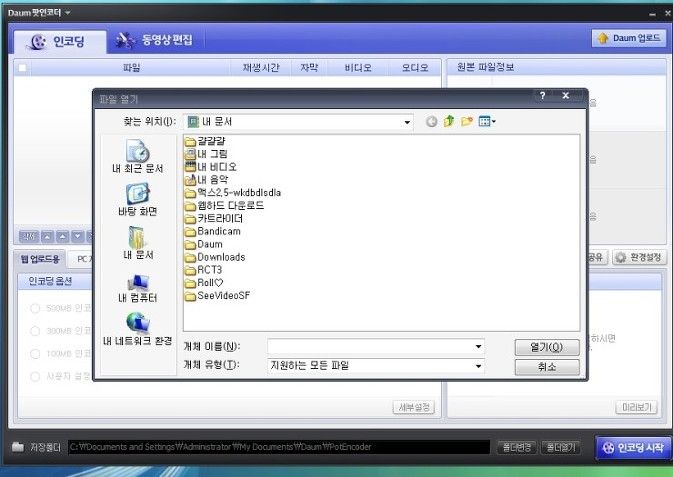Expand the 찾는 위치 location dropdown

406,122
